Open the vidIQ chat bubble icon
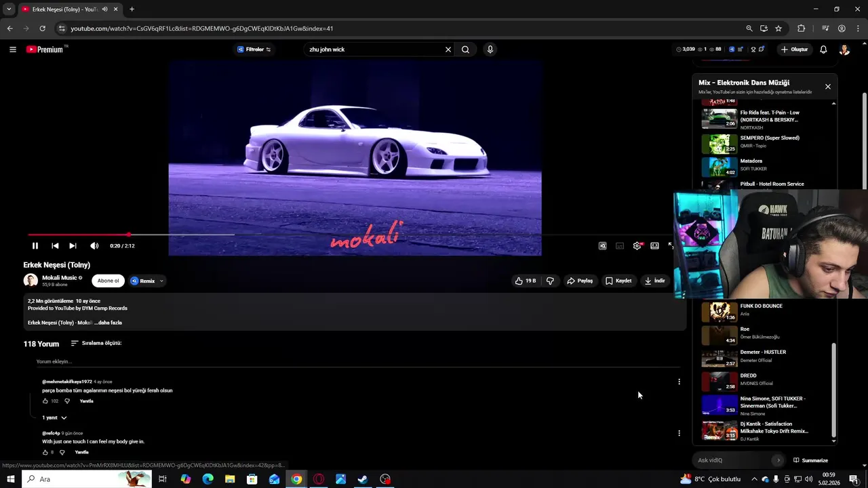 click(761, 49)
